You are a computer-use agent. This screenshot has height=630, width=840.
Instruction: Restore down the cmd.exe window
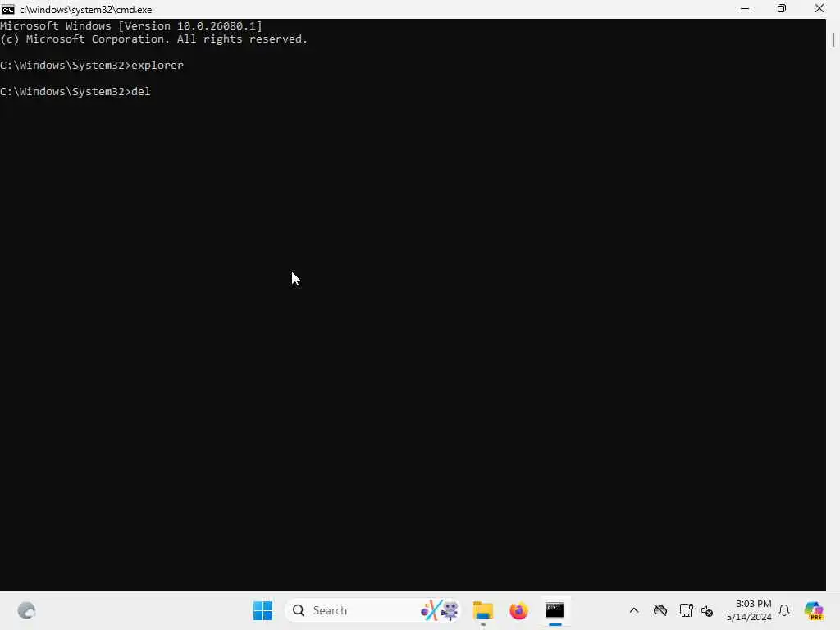pyautogui.click(x=782, y=9)
